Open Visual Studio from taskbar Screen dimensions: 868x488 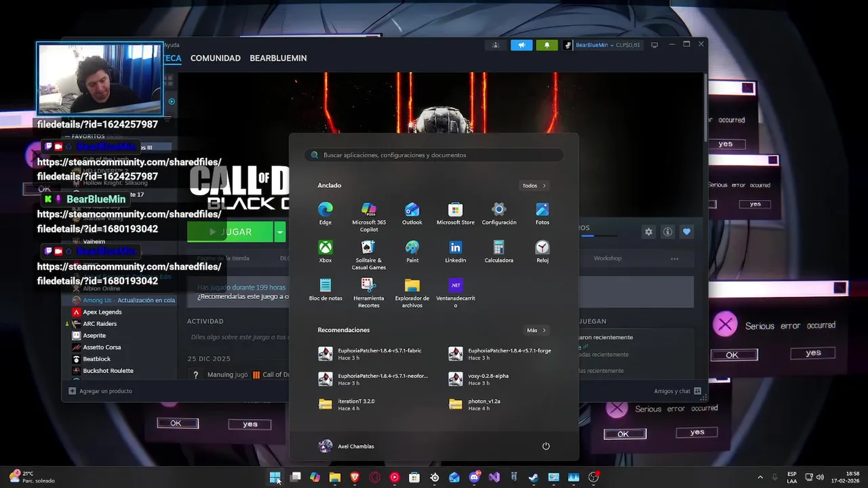[494, 477]
